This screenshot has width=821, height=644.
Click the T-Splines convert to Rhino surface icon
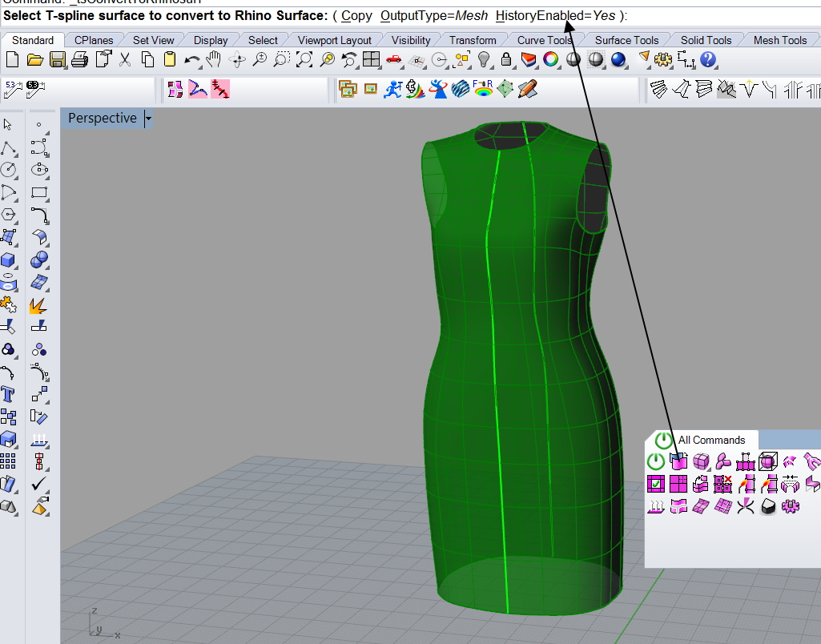click(678, 461)
